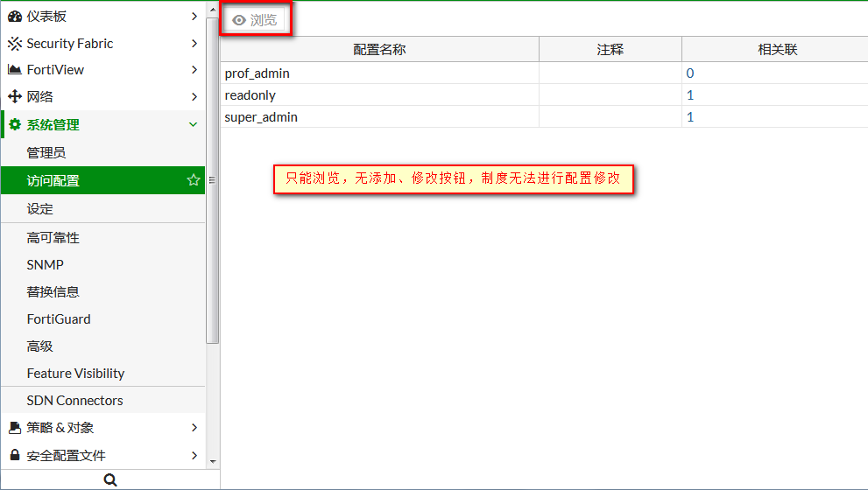Click the green system management gear icon
The height and width of the screenshot is (490, 868).
click(14, 125)
